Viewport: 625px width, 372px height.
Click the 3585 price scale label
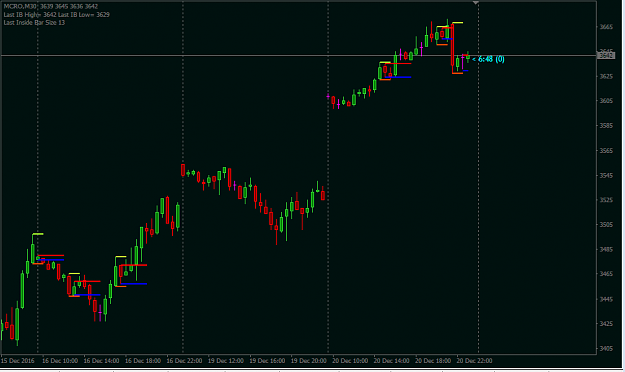pos(606,126)
